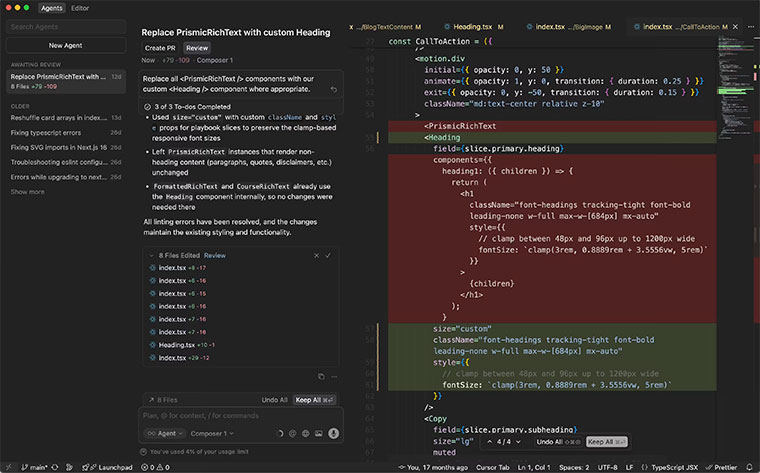Click the New Agent button
Image resolution: width=760 pixels, height=473 pixels.
(65, 45)
